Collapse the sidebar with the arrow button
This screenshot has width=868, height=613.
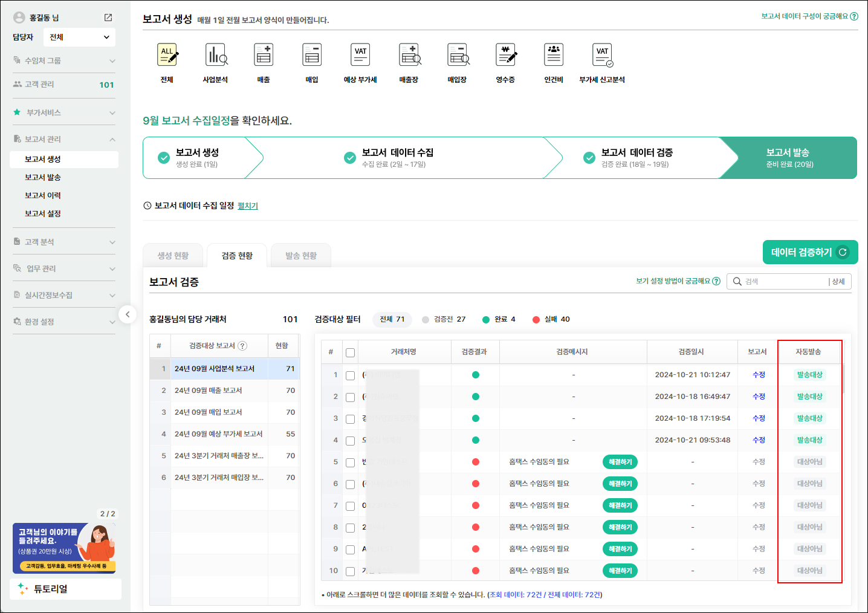(x=128, y=314)
